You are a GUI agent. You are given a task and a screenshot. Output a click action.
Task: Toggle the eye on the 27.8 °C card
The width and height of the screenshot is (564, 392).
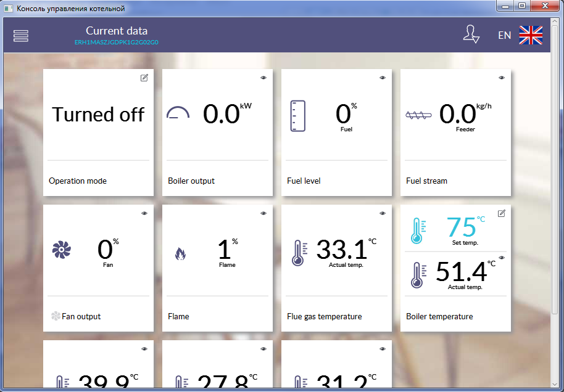(x=263, y=348)
